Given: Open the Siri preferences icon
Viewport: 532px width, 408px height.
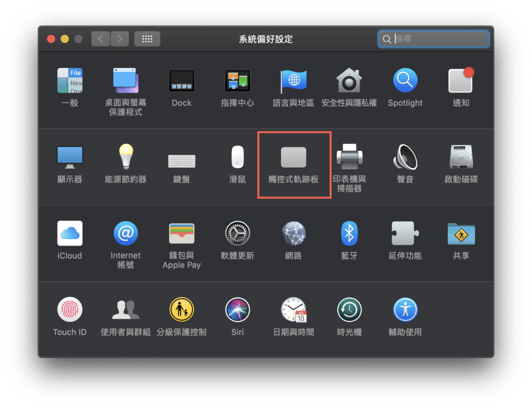Looking at the screenshot, I should tap(238, 310).
